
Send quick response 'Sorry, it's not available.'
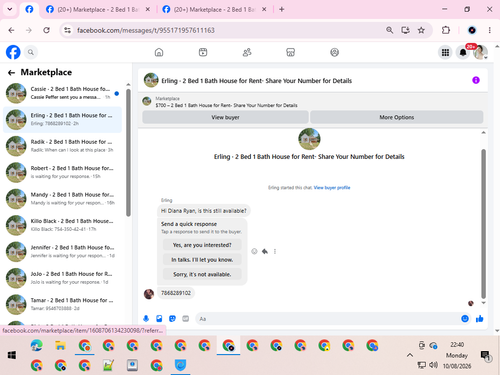tap(202, 274)
